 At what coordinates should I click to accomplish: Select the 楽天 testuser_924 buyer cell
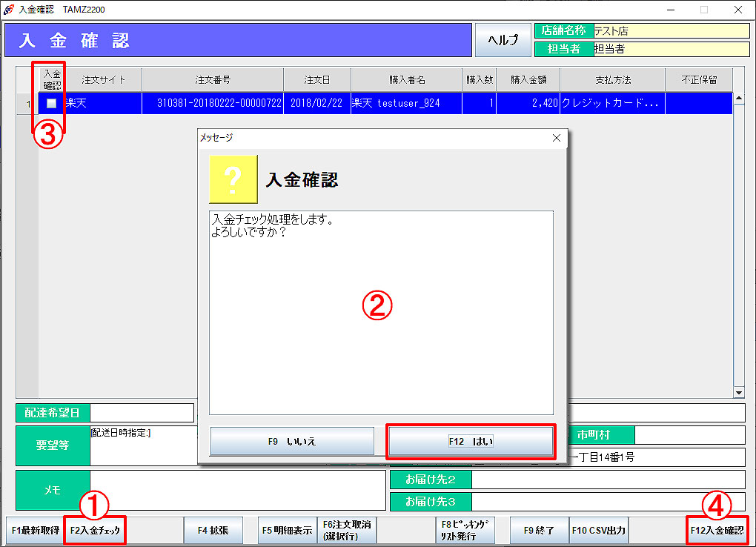[x=406, y=103]
